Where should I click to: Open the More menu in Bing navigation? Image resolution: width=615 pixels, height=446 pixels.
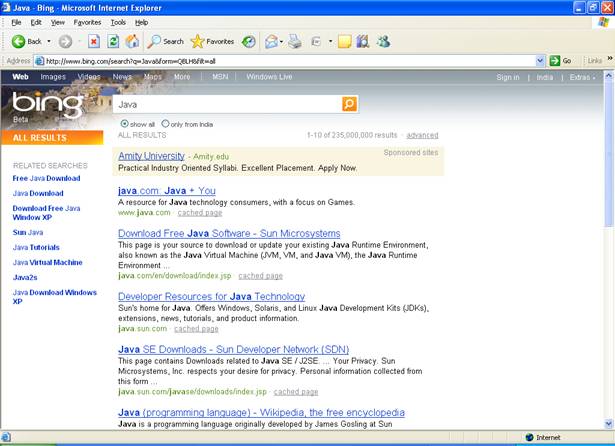coord(182,77)
